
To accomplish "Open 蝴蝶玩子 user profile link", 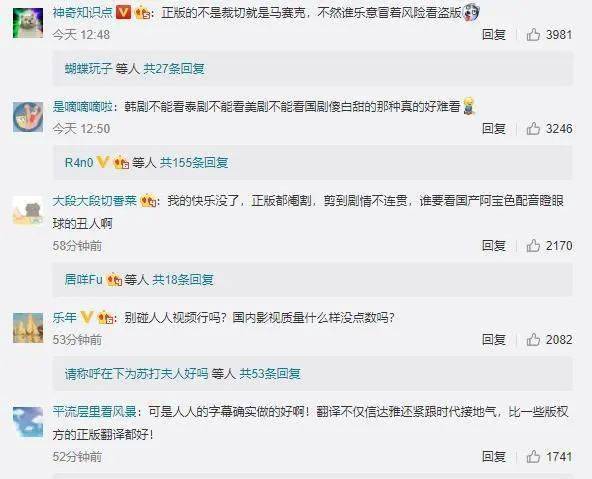I will tap(88, 69).
